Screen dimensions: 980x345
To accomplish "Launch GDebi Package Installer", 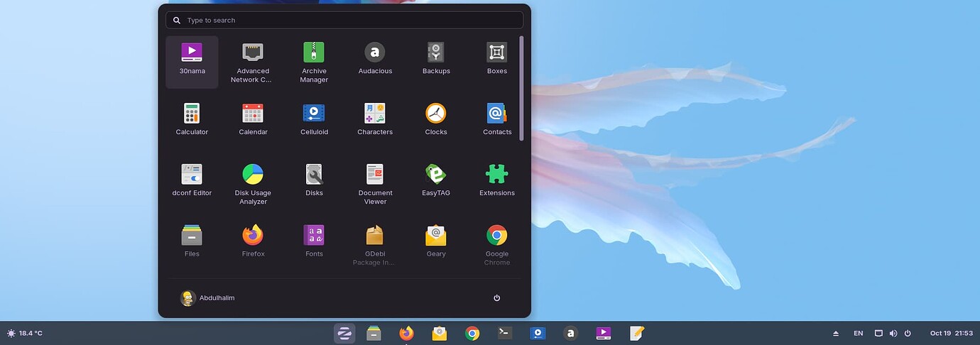I will tap(375, 245).
